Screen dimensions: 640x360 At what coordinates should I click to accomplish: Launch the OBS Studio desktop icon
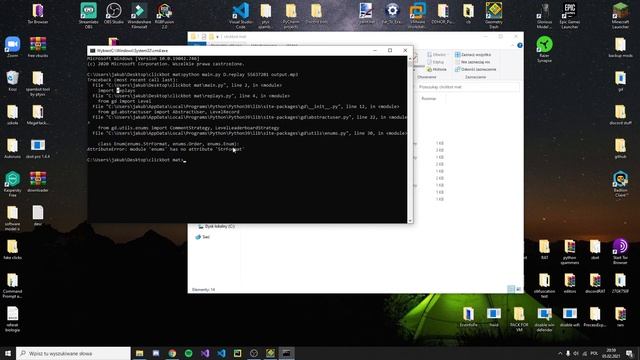(113, 14)
